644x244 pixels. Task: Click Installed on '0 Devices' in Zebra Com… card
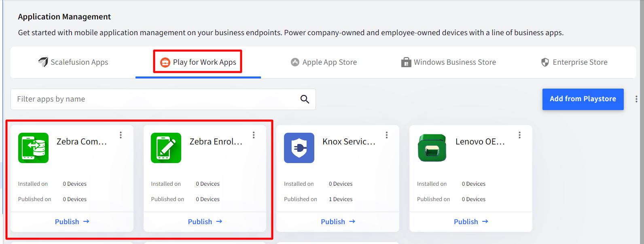[74, 184]
